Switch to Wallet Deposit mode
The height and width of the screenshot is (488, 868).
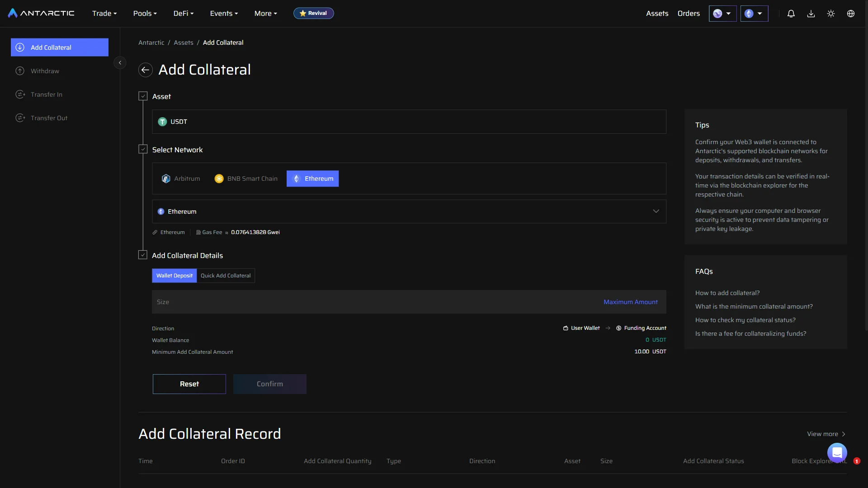pos(175,276)
